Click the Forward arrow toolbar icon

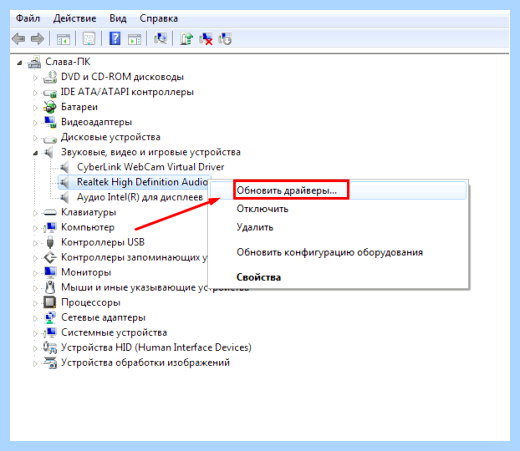pos(37,39)
